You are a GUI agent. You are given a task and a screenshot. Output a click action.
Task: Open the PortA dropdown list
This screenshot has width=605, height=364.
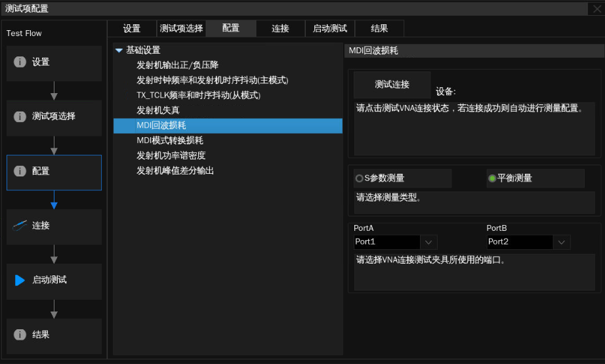coord(428,242)
